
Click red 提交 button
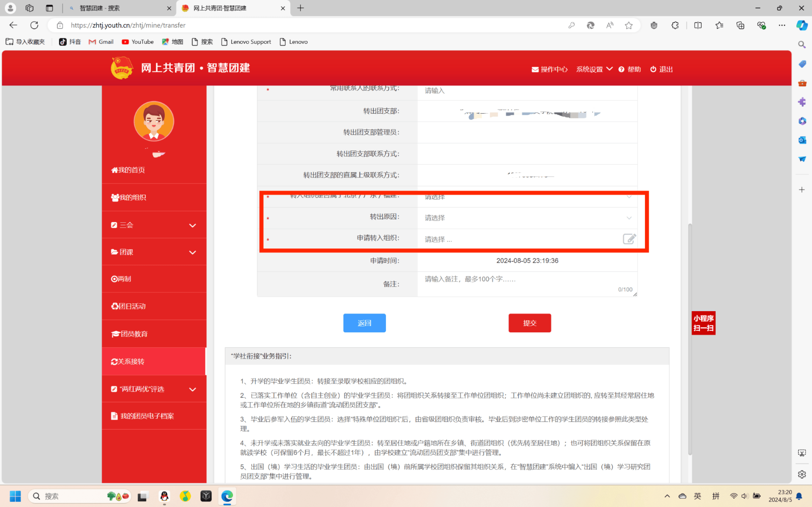(530, 323)
